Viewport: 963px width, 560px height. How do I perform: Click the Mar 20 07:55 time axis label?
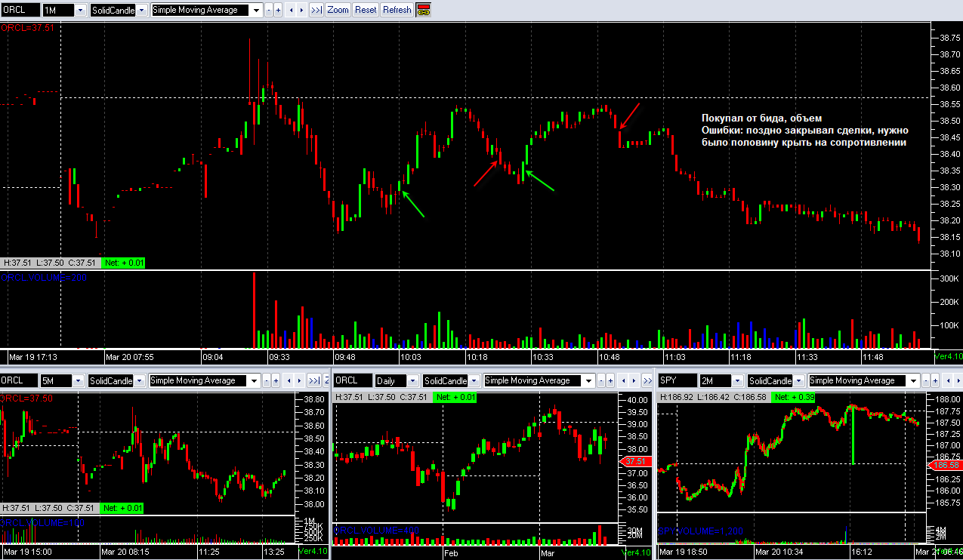click(x=130, y=356)
